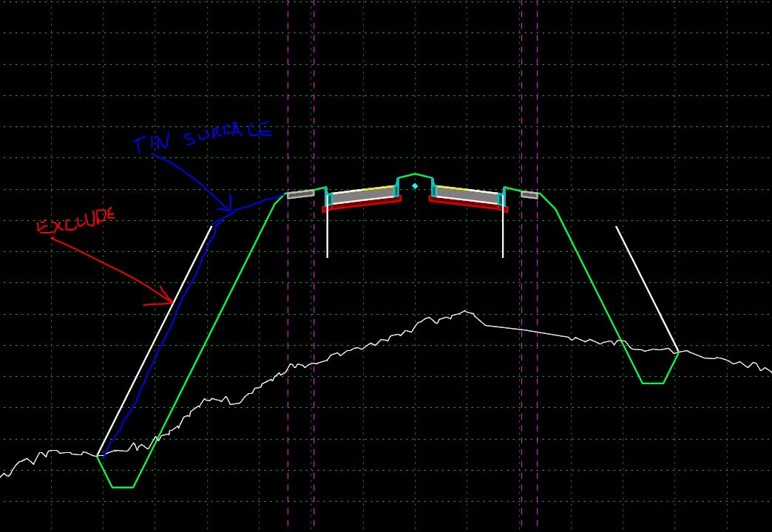
Task: Pick the blue TIN SURFACE arrow head
Action: 226,204
